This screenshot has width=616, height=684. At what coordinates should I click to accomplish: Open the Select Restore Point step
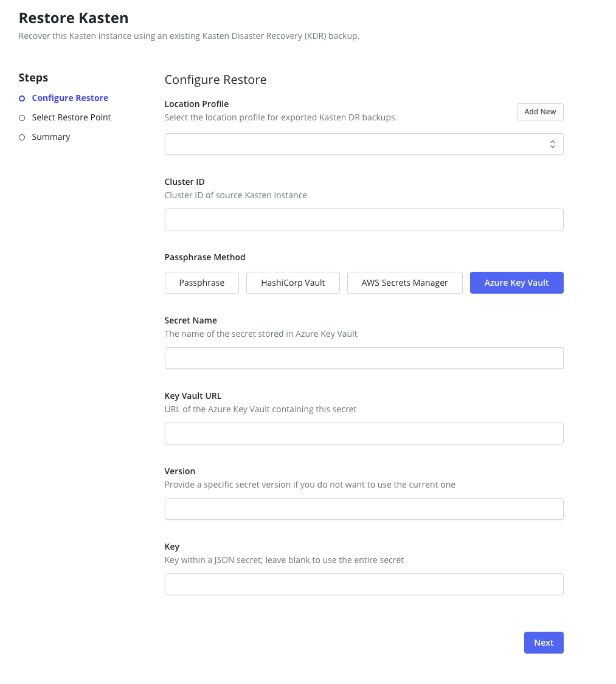click(71, 117)
